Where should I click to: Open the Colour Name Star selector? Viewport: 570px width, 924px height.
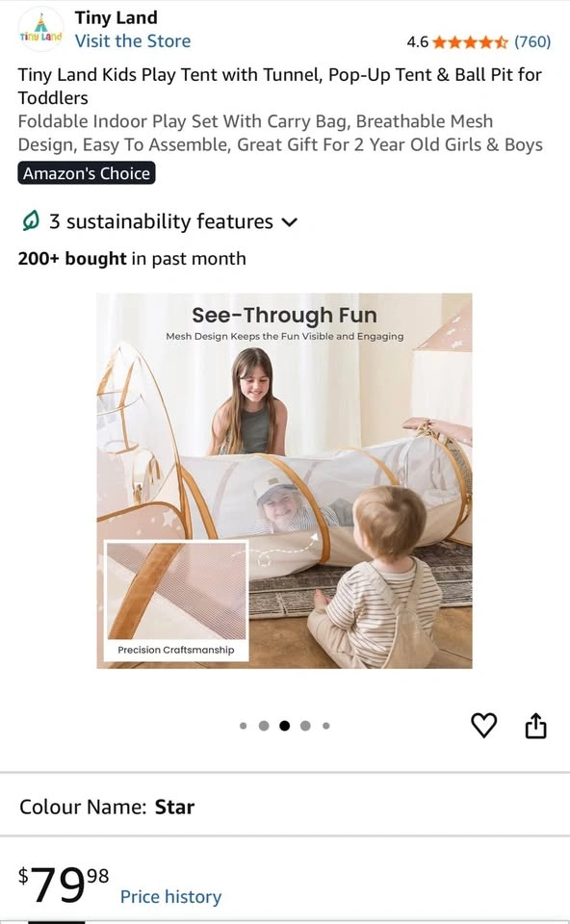point(285,807)
